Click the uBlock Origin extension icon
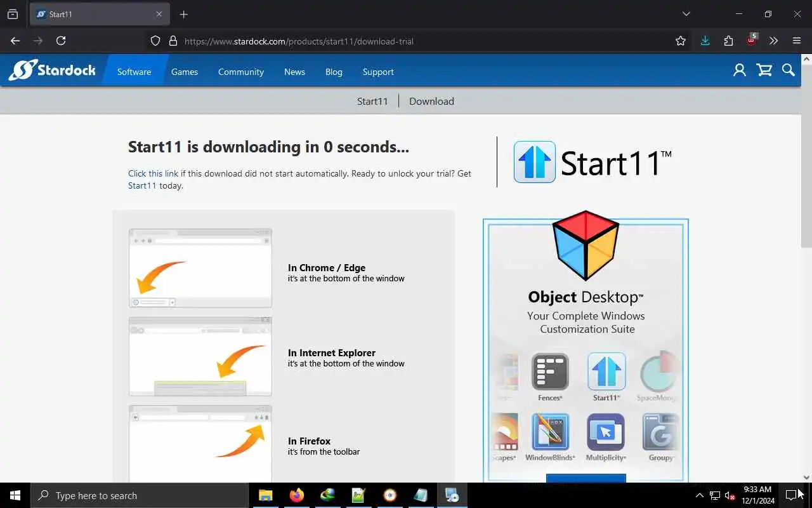This screenshot has height=508, width=812. coord(752,40)
